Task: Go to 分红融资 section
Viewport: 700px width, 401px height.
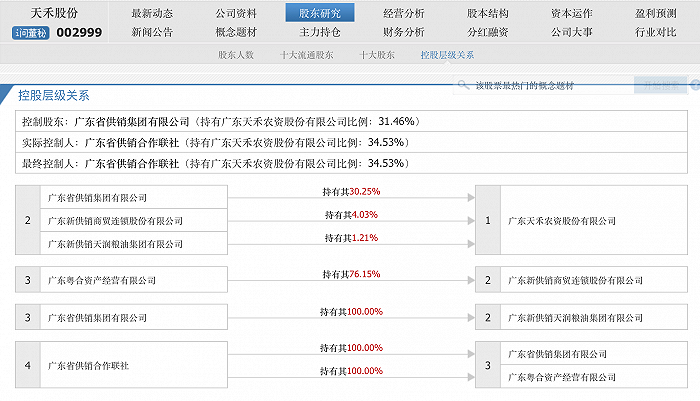Action: [x=488, y=32]
